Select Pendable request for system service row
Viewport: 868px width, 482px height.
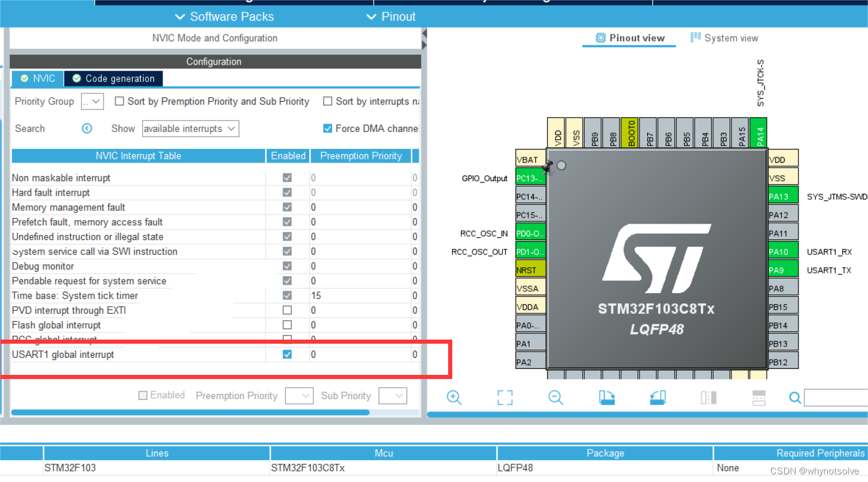(x=215, y=281)
